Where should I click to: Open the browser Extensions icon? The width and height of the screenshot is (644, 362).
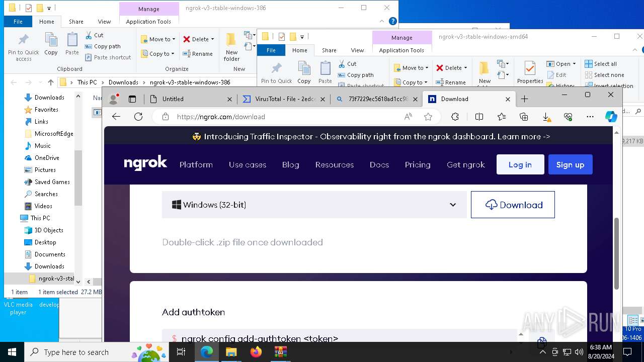coord(455,117)
